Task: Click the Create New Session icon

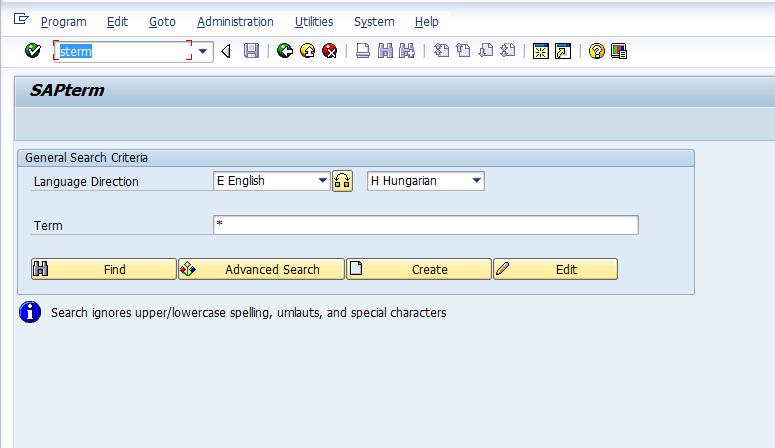Action: coord(541,51)
